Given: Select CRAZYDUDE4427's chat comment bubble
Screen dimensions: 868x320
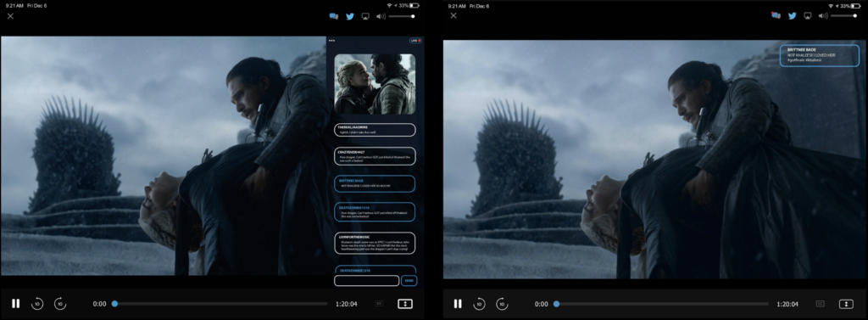Looking at the screenshot, I should 375,156.
